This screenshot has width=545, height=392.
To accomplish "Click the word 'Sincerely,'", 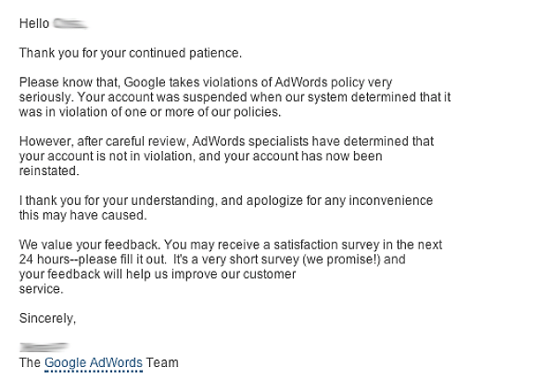I will pos(47,319).
